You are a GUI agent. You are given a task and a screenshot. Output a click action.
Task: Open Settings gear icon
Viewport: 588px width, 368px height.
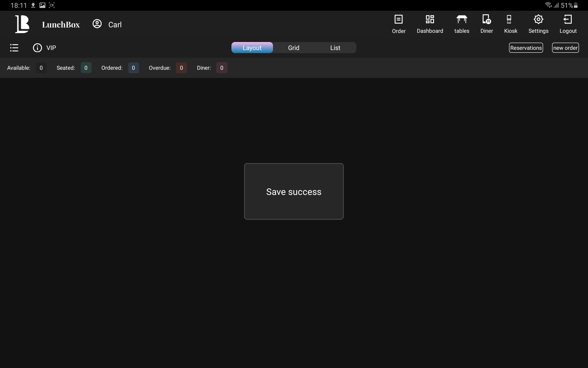pos(538,20)
